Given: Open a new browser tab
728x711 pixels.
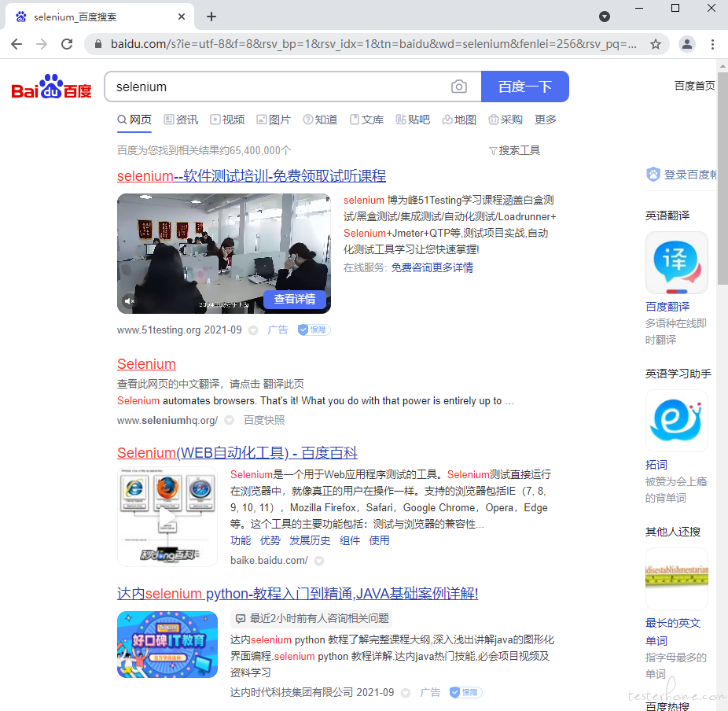Looking at the screenshot, I should pyautogui.click(x=211, y=17).
